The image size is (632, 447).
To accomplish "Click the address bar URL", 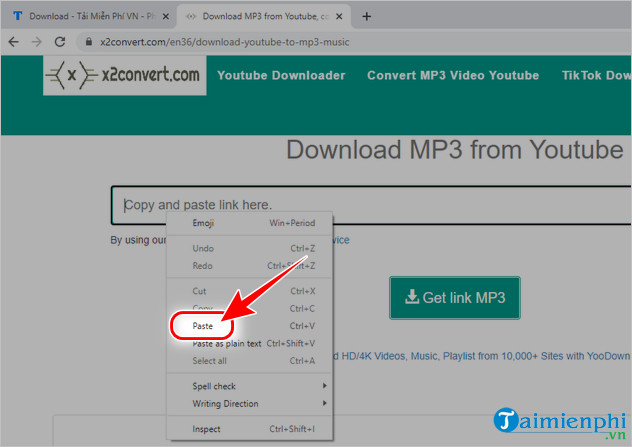I will pos(225,42).
